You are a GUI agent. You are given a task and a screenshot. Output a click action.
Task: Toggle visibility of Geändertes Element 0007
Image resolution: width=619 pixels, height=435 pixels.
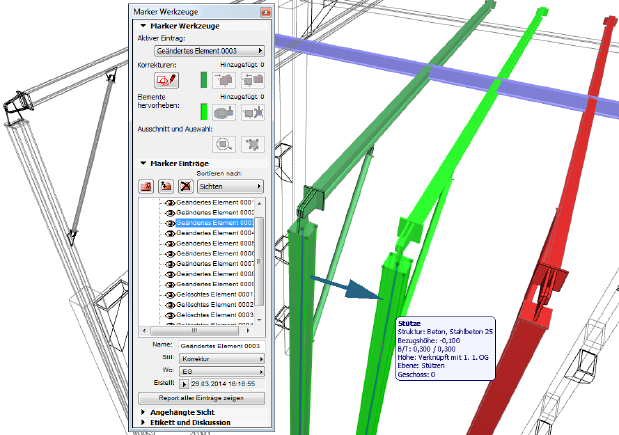(x=168, y=265)
